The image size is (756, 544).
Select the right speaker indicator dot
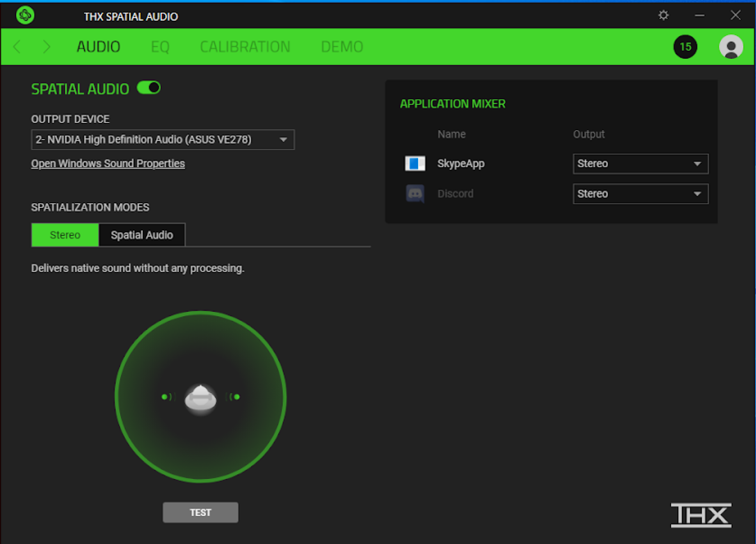237,397
